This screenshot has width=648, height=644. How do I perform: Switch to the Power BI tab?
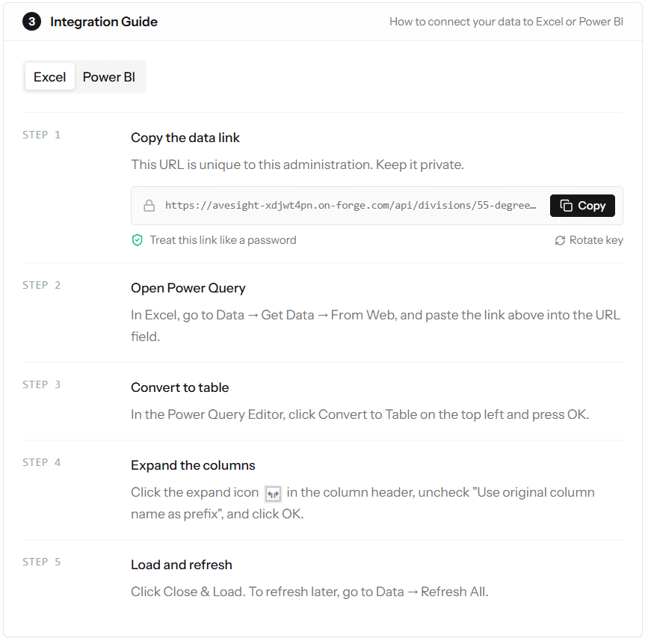[108, 77]
